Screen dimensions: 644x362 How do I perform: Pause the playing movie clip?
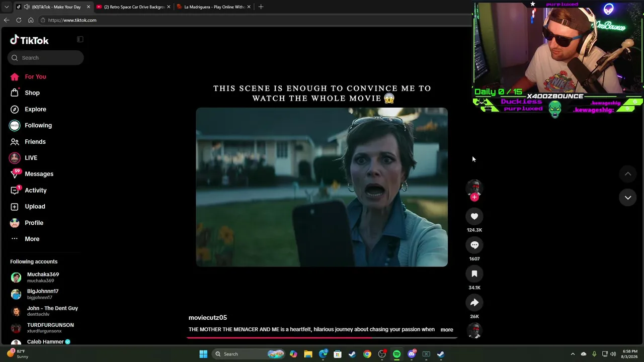click(322, 187)
